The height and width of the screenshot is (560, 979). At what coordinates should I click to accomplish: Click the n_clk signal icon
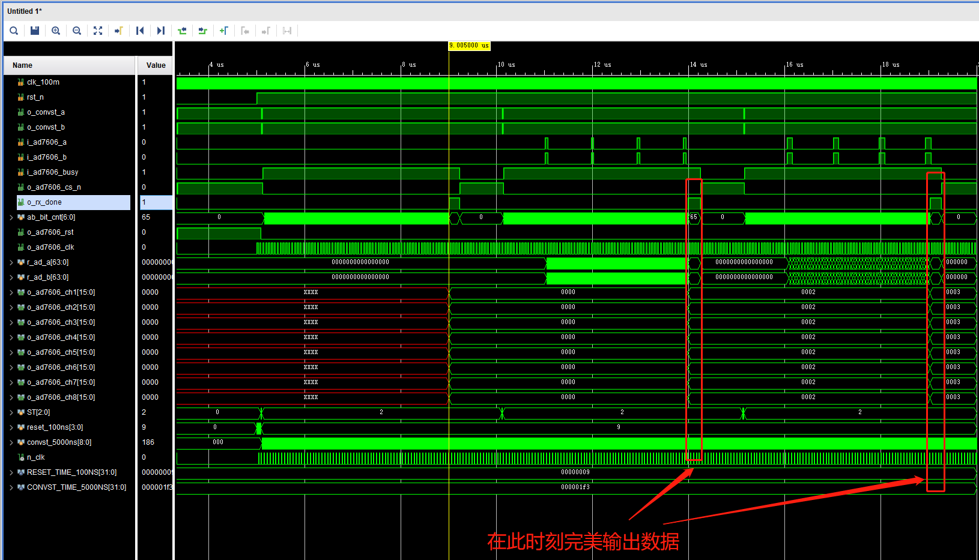tap(21, 457)
